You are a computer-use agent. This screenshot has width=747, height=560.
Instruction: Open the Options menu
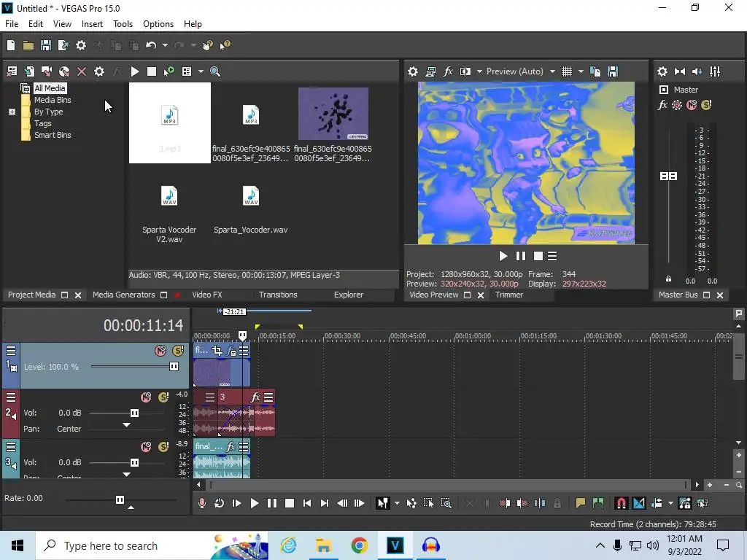[158, 24]
